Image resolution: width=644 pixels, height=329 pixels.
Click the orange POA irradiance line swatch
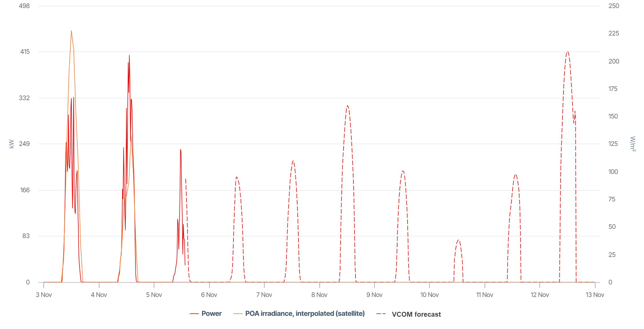pos(238,314)
